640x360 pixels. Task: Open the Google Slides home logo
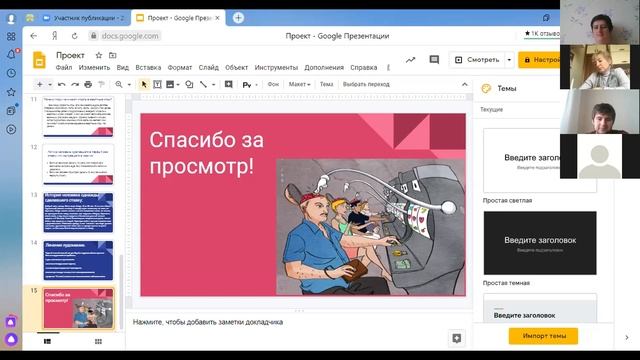coord(39,60)
